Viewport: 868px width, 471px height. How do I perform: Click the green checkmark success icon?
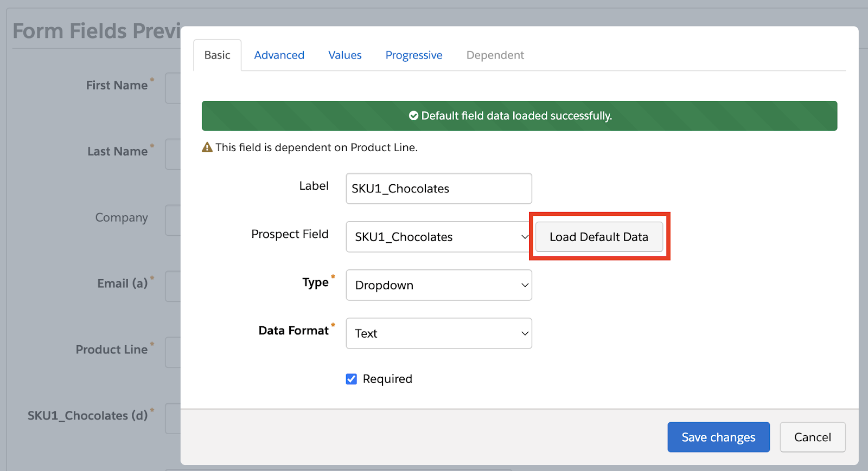coord(413,115)
